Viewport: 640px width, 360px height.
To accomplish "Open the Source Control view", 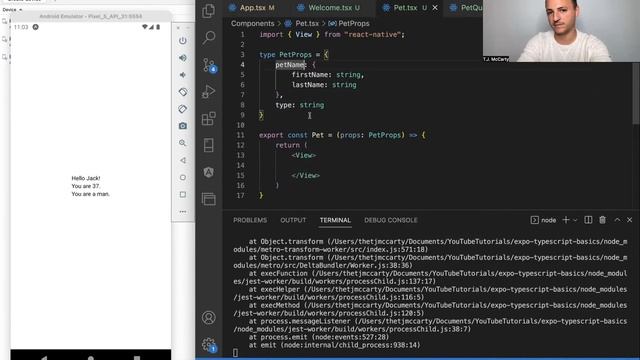I will point(209,65).
